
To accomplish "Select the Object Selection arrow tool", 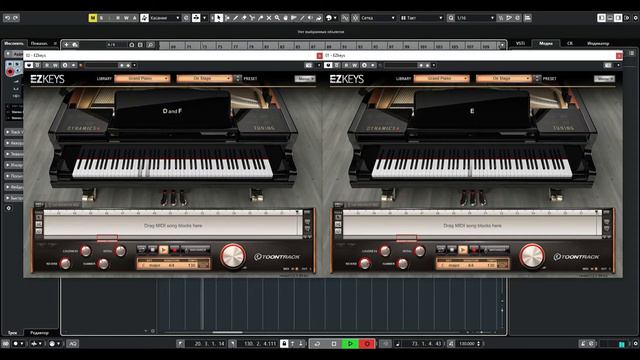I will (218, 18).
